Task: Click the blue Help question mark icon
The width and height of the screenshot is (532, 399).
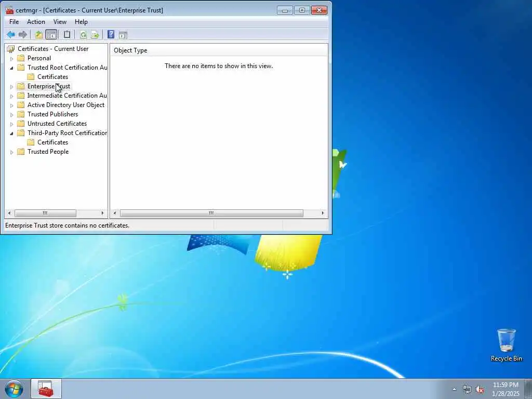Action: (x=111, y=34)
